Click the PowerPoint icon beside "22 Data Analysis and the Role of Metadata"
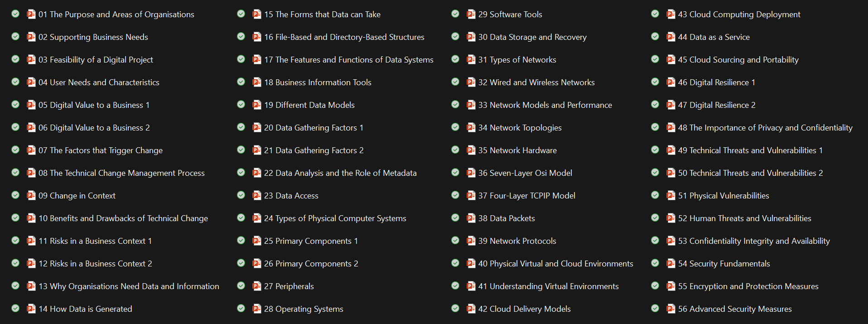Screen dimensions: 868x324 coord(256,173)
